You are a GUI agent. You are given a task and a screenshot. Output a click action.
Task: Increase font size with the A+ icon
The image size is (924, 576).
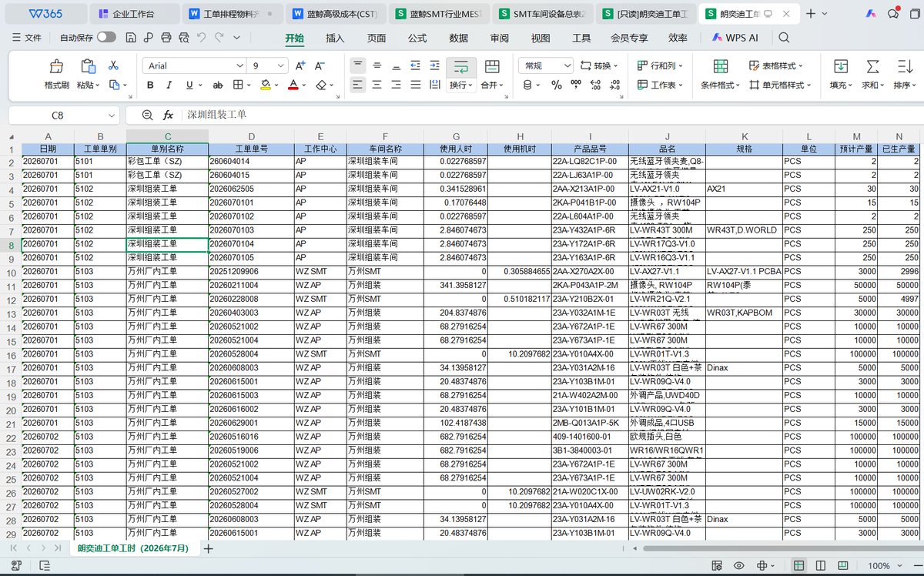[x=300, y=66]
